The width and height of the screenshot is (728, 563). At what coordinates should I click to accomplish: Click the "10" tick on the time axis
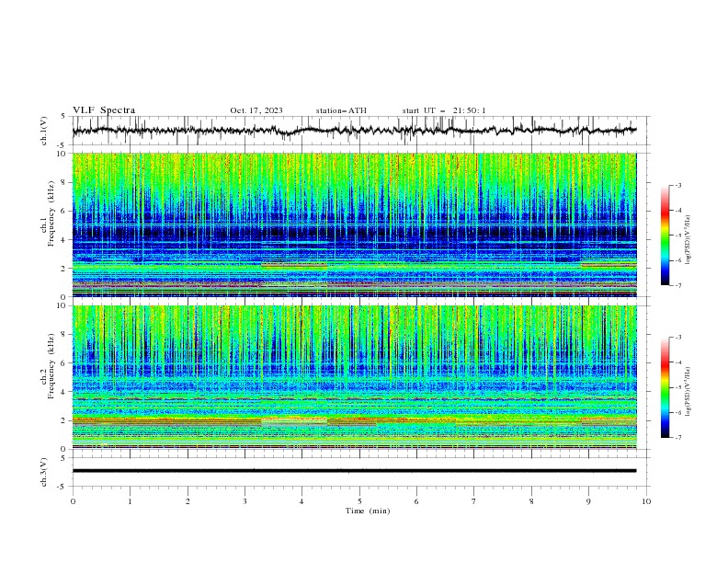646,501
